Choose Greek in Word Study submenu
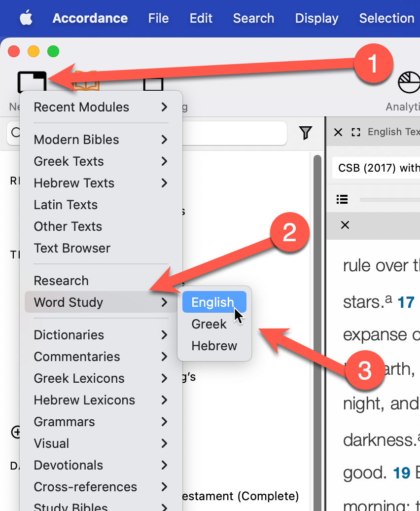The height and width of the screenshot is (511, 420). [x=214, y=324]
